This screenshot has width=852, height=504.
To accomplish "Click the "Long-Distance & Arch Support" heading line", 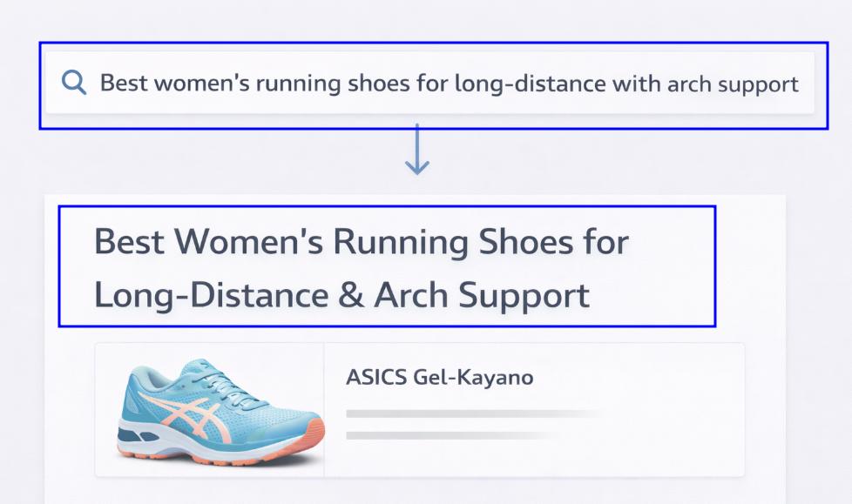I will click(x=341, y=295).
